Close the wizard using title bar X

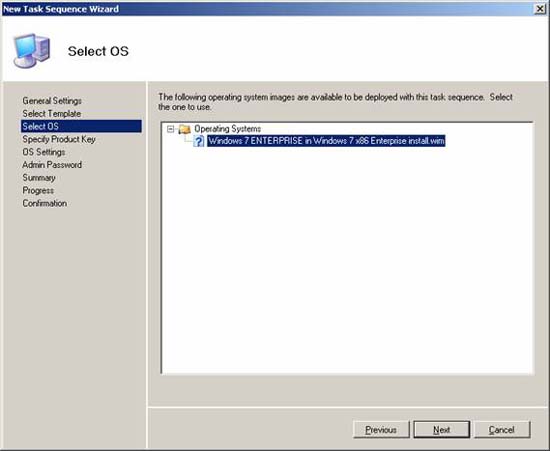[540, 9]
